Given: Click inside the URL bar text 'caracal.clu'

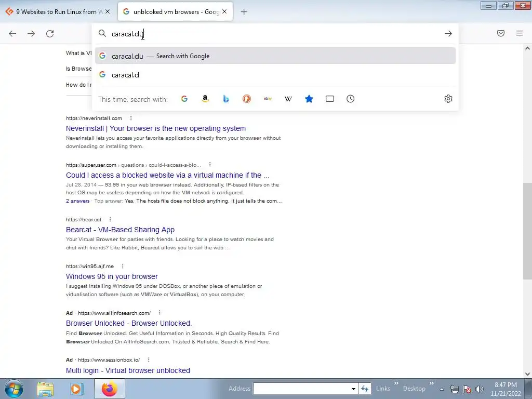Looking at the screenshot, I should click(128, 34).
